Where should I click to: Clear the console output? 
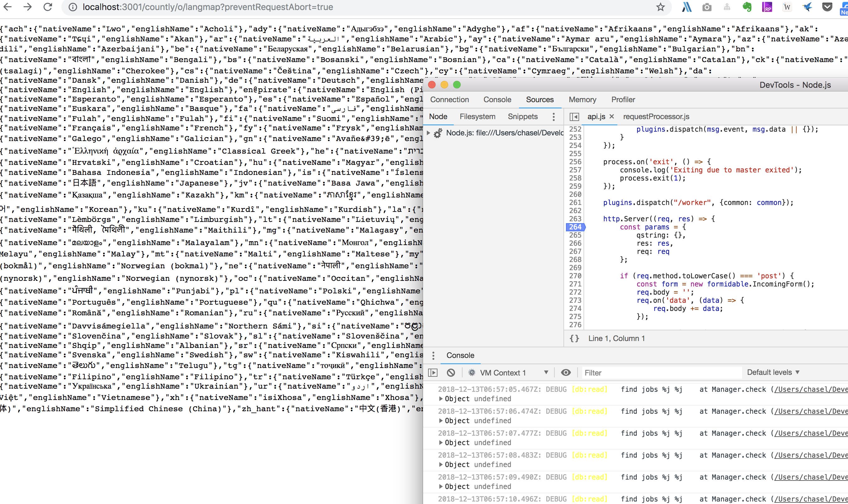(451, 373)
